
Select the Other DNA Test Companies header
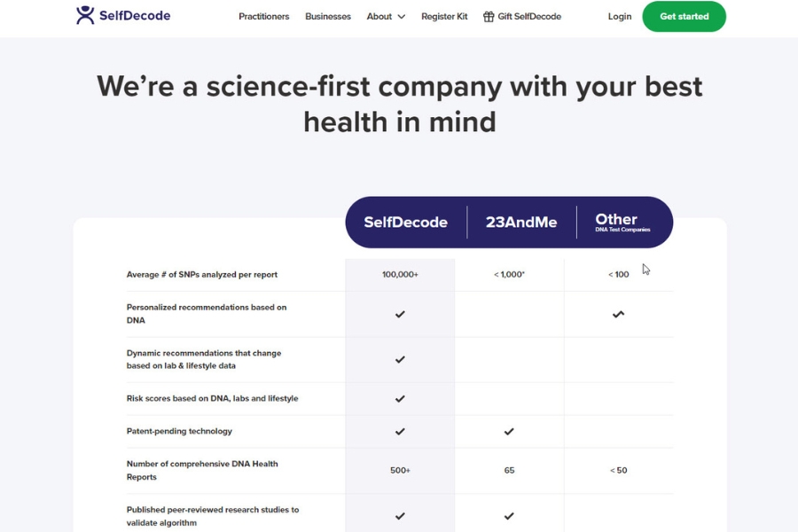tap(622, 223)
